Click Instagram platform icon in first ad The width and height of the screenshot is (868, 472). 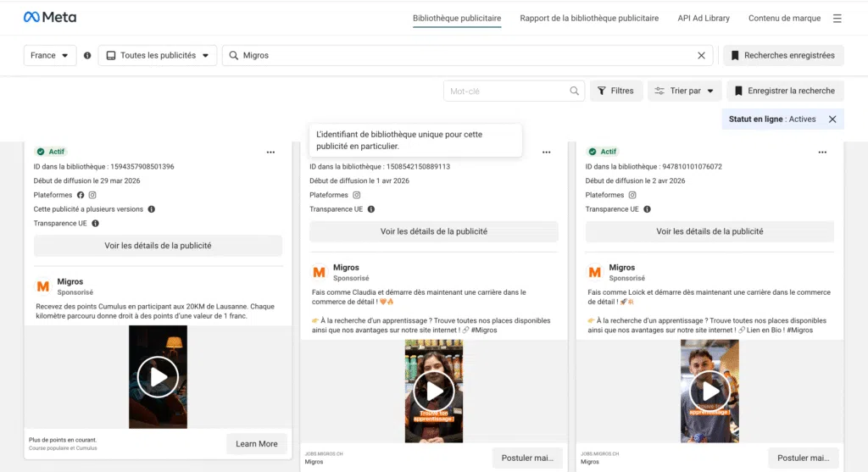pos(92,195)
